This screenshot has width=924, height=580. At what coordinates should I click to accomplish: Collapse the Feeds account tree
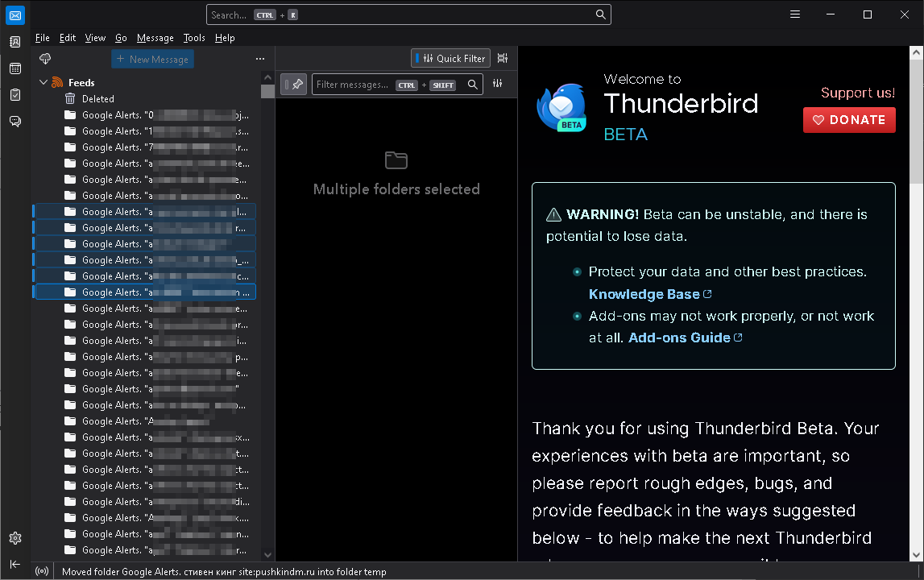(43, 82)
